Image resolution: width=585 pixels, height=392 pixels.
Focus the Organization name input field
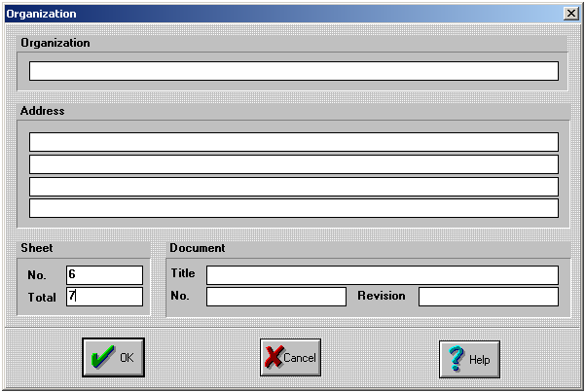coord(294,71)
